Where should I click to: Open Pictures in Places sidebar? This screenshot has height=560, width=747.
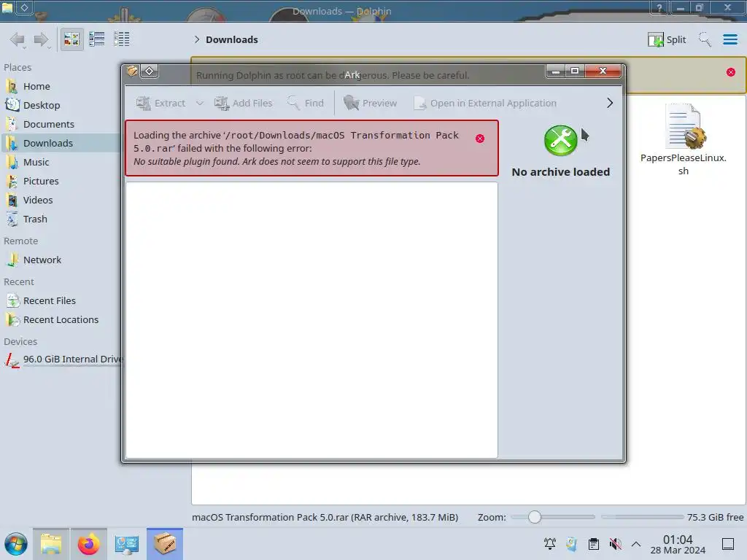coord(60,182)
